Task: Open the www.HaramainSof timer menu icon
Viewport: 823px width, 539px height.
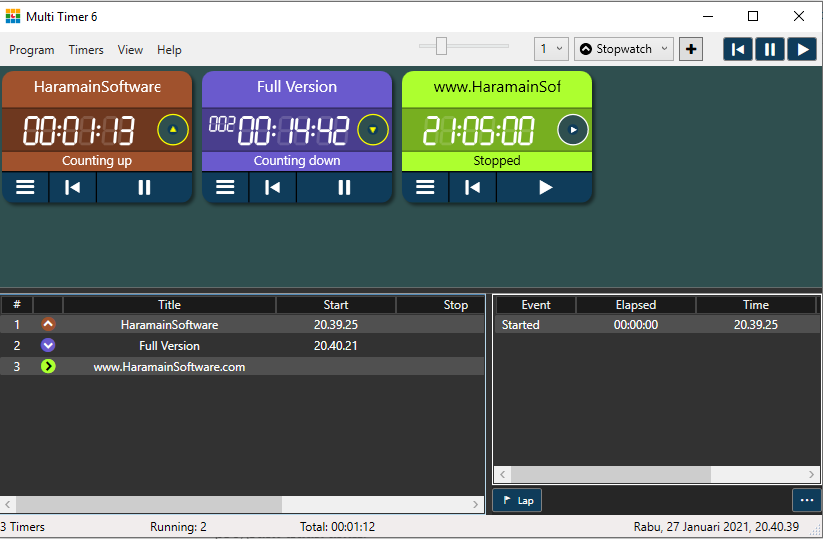Action: pos(425,187)
